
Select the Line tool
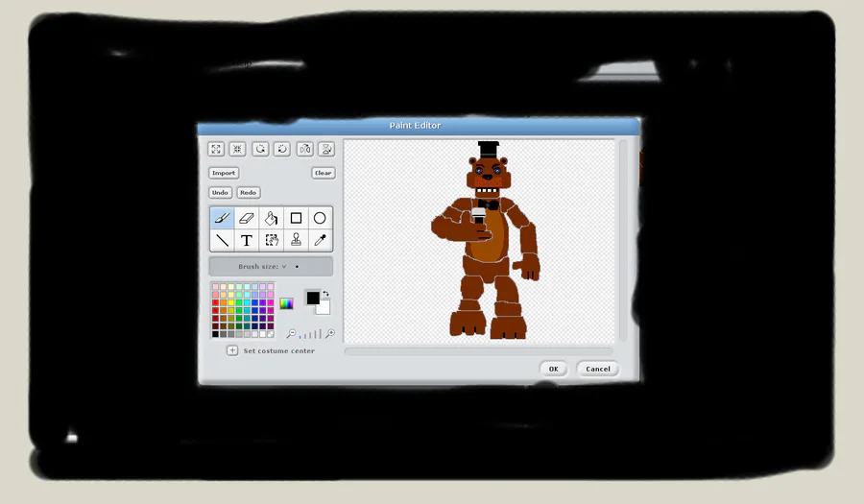click(222, 240)
